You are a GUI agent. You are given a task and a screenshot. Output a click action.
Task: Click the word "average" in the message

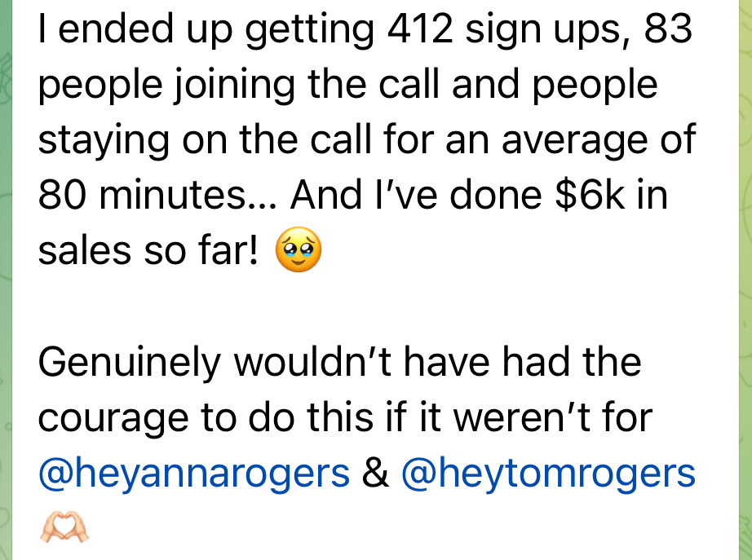point(581,140)
